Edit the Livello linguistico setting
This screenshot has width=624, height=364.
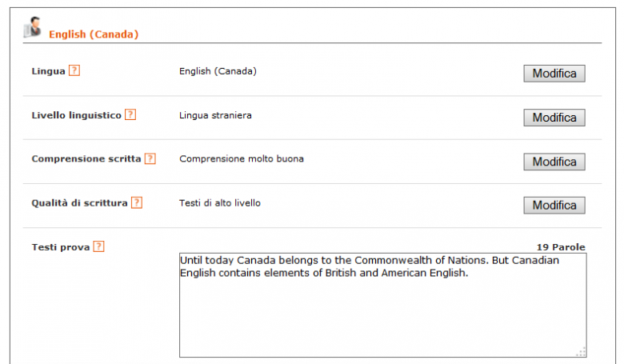coord(554,118)
